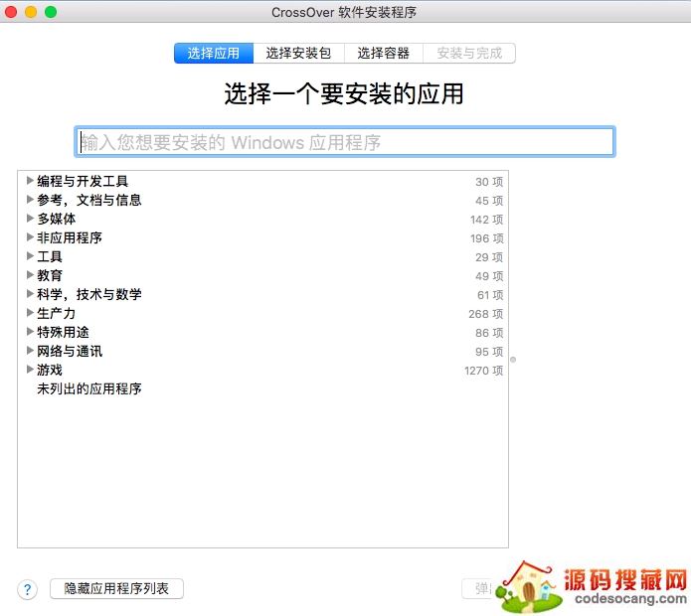Click the split-view resize handle dot

513,360
